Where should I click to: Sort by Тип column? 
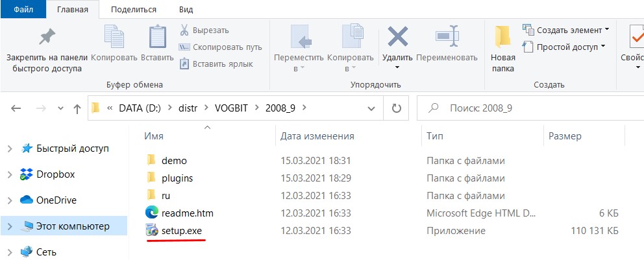coord(434,136)
